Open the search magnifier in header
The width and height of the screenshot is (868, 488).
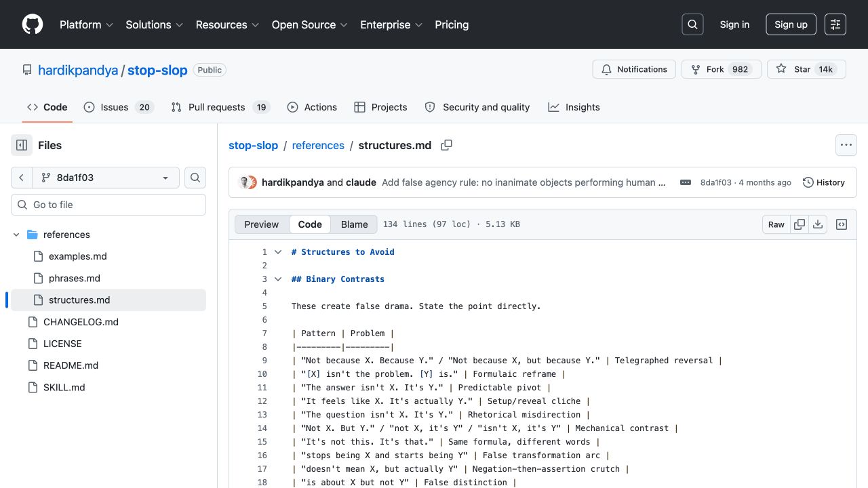click(692, 24)
